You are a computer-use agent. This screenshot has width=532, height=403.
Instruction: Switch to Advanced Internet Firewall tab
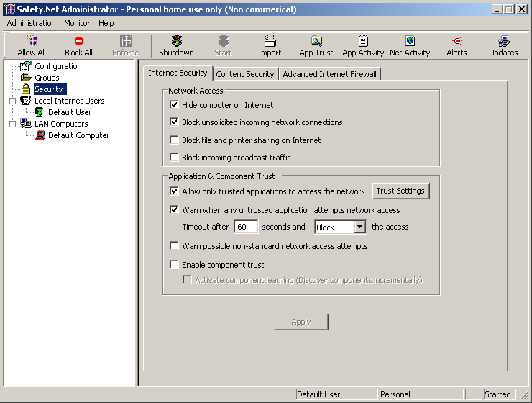[x=329, y=74]
